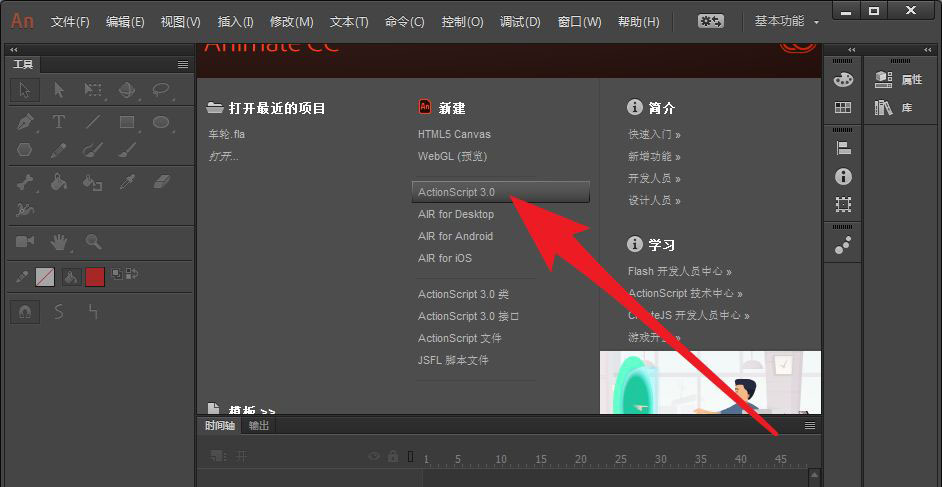Select the Hand tool

59,242
